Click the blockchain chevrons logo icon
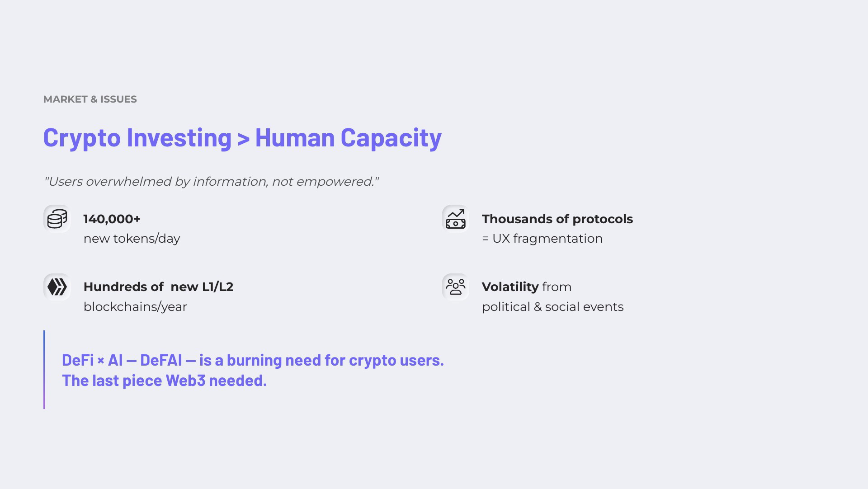 click(x=57, y=287)
